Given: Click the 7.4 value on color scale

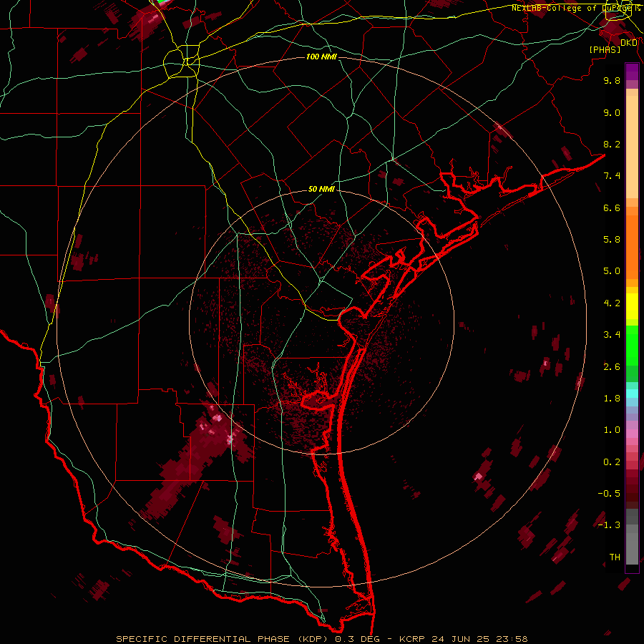Looking at the screenshot, I should pos(612,176).
